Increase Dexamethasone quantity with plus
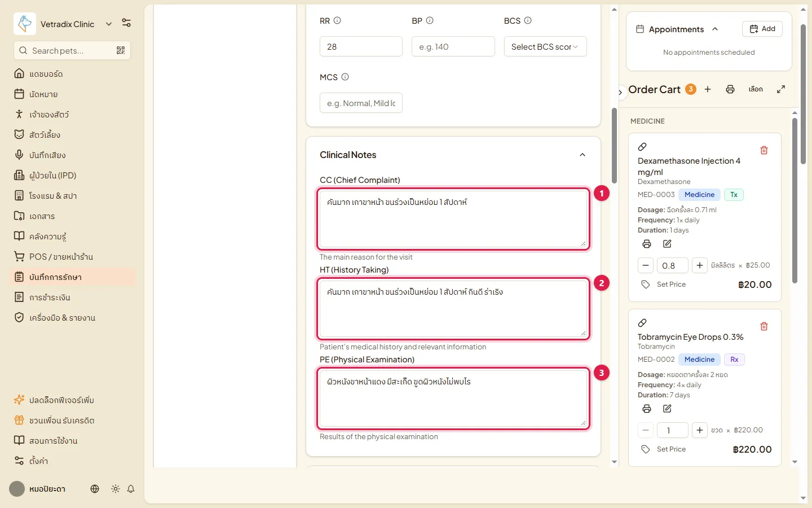The width and height of the screenshot is (812, 508). (x=699, y=265)
